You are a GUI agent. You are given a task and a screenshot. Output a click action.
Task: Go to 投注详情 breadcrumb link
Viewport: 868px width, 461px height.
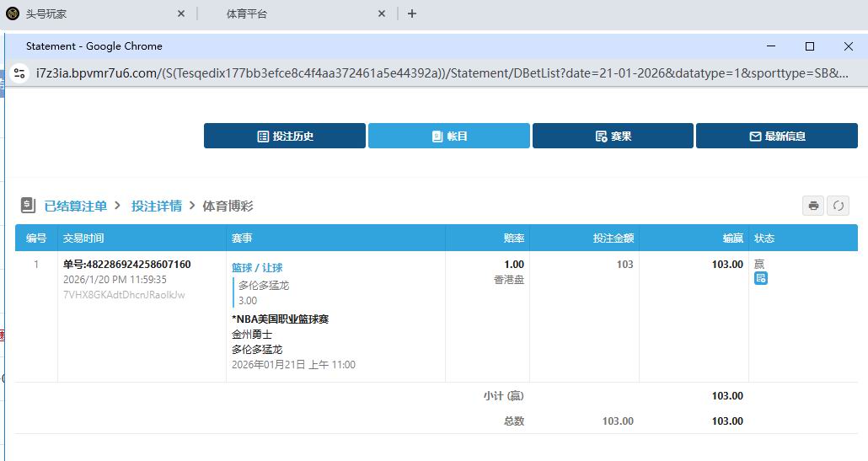coord(156,206)
